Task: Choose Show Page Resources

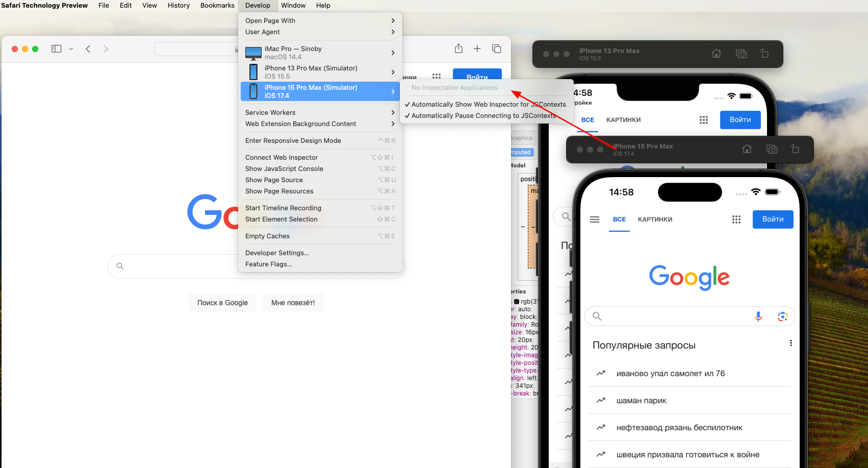Action: (x=320, y=191)
